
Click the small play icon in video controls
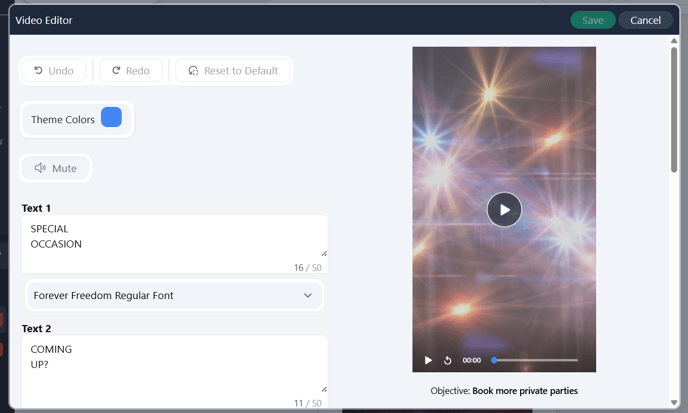(428, 360)
